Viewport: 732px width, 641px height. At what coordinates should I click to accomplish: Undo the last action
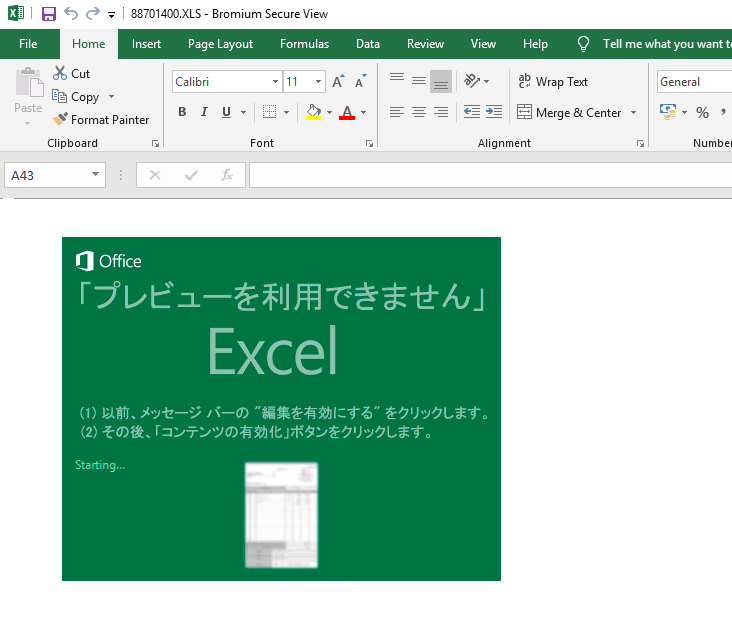[x=71, y=14]
